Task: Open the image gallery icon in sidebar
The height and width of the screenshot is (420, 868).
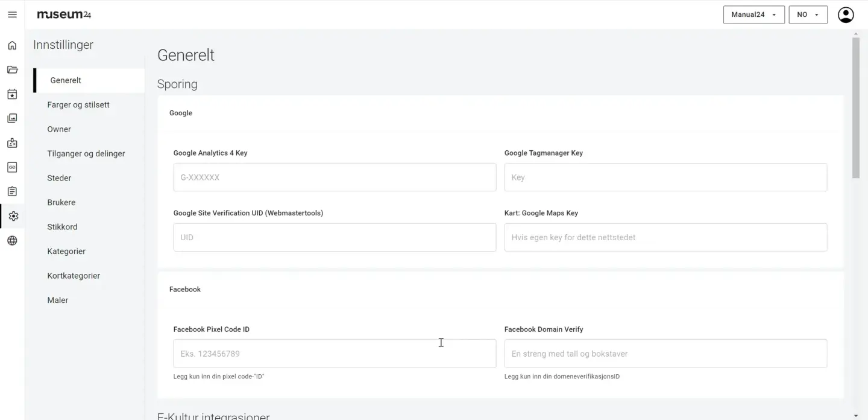Action: pos(12,118)
